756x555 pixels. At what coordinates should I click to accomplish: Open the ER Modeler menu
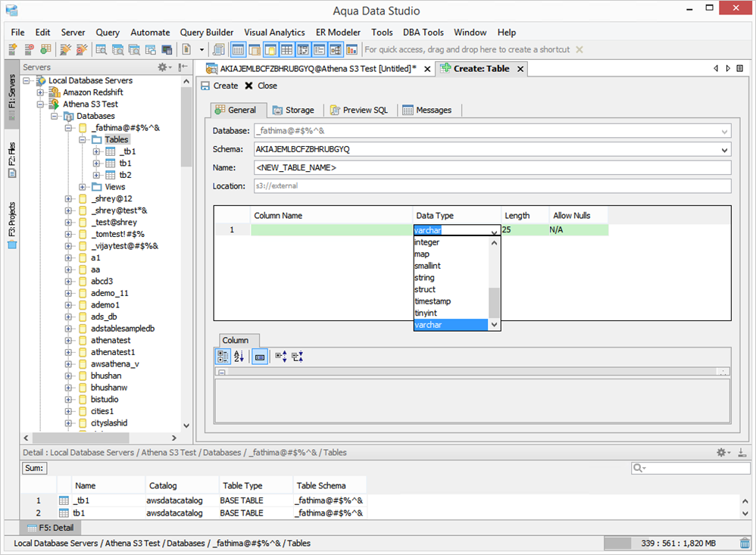pos(338,33)
